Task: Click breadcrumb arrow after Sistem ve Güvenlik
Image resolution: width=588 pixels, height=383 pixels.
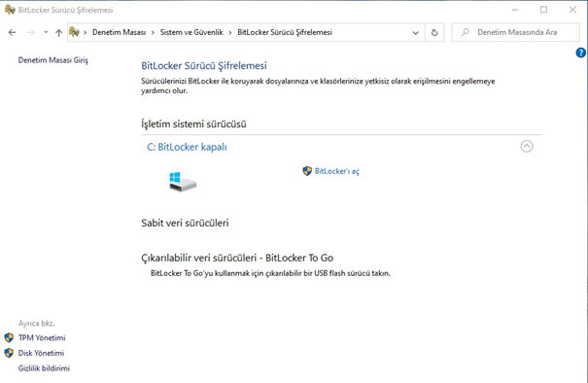Action: [230, 33]
